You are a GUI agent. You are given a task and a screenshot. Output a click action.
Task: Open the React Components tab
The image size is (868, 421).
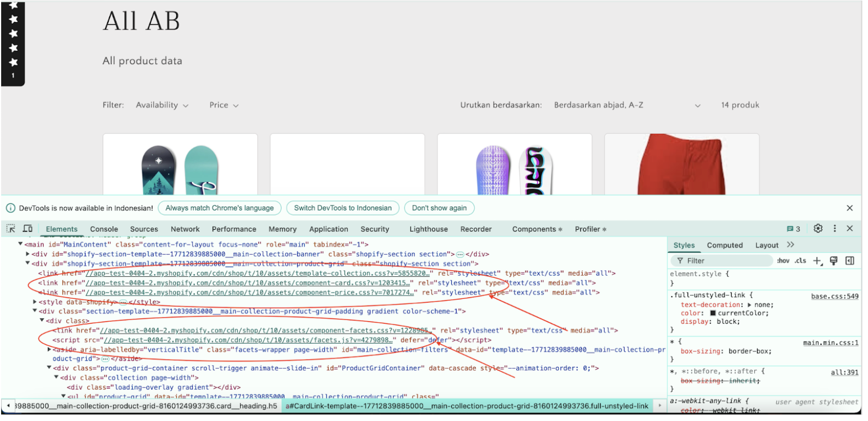point(537,229)
